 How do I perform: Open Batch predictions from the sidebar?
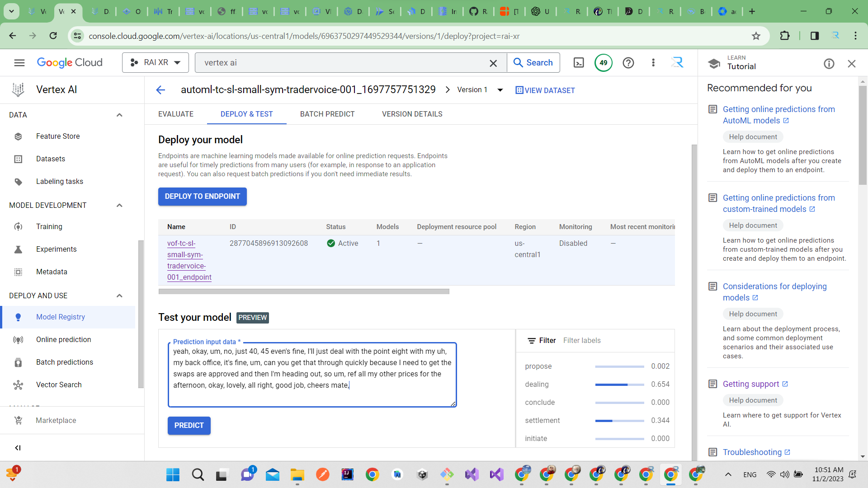point(64,362)
